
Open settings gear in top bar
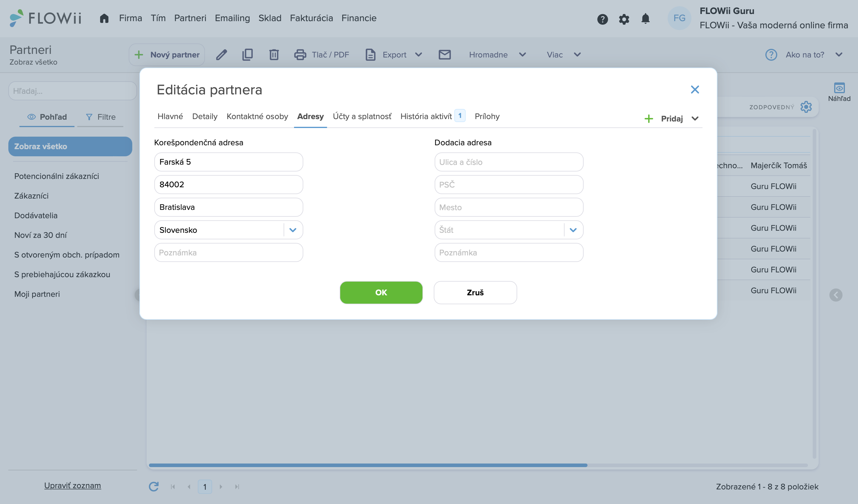pos(624,19)
